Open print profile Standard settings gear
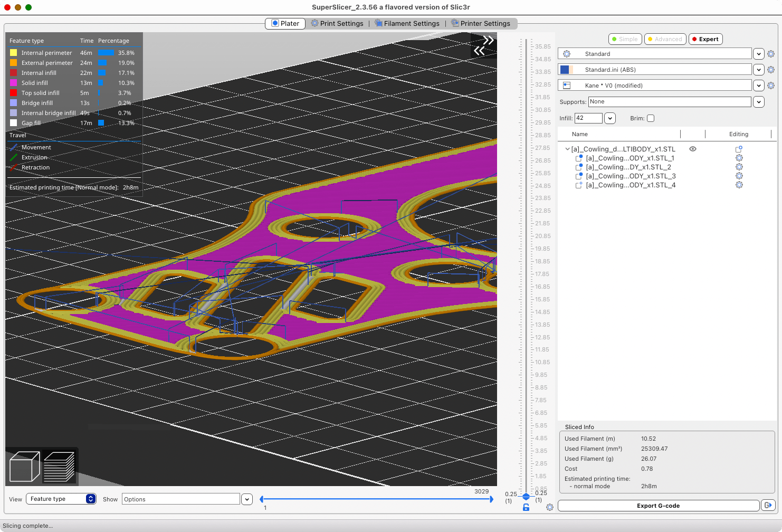The width and height of the screenshot is (782, 532). click(x=771, y=54)
